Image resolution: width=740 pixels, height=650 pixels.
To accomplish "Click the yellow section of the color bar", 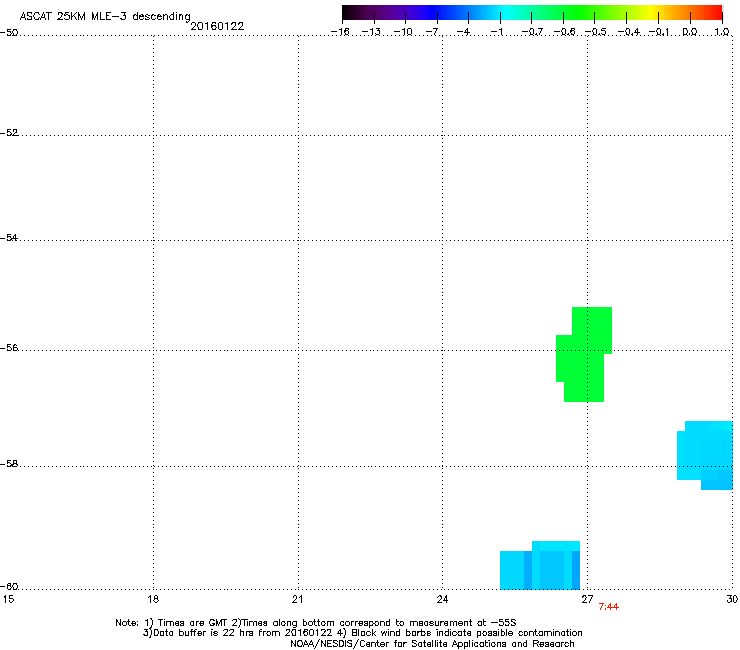I will tap(651, 12).
